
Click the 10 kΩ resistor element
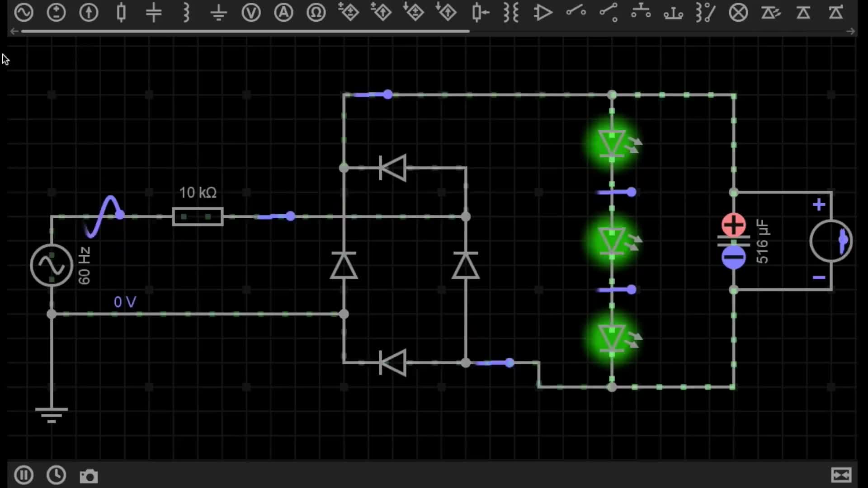[197, 216]
